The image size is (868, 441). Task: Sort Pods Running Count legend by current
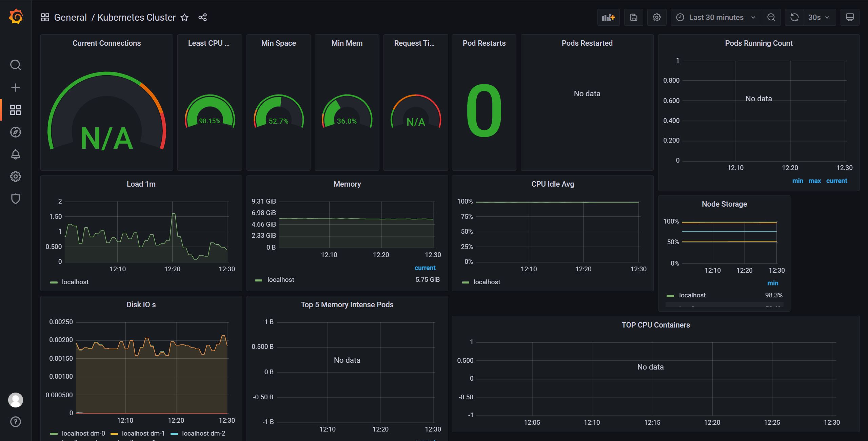click(x=836, y=181)
